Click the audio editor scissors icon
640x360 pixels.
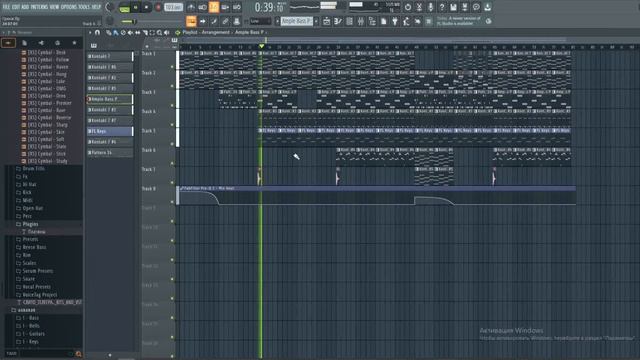[x=419, y=7]
